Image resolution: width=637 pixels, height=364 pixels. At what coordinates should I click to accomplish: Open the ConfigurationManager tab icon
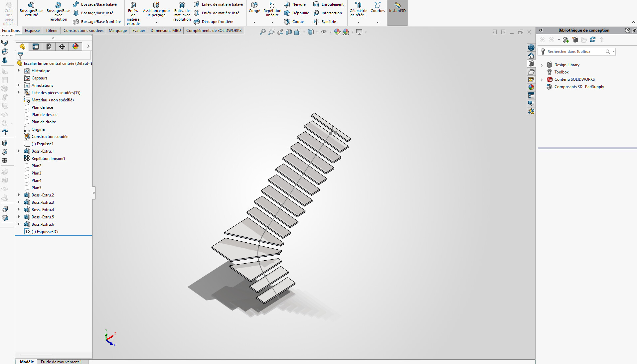pos(49,47)
